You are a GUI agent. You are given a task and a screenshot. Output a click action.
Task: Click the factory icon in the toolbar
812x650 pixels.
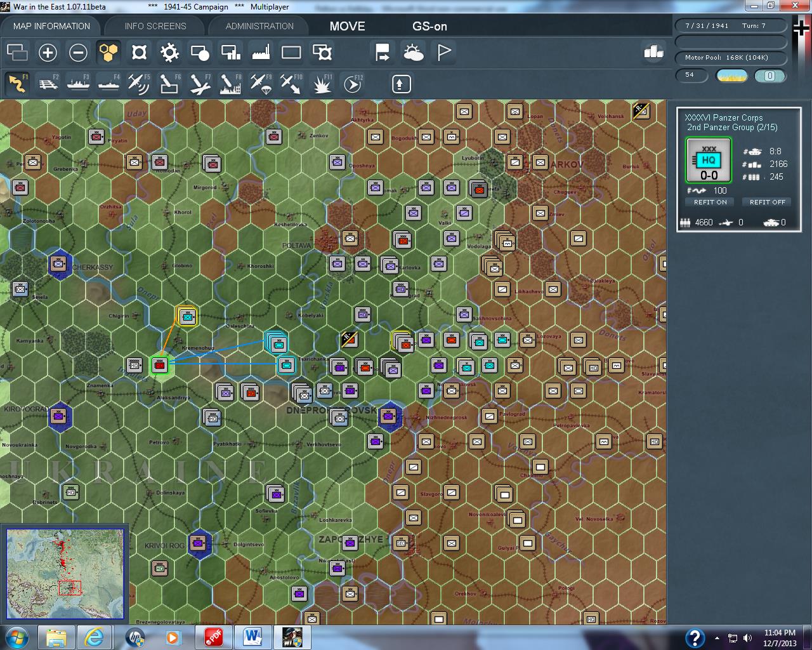(x=261, y=53)
